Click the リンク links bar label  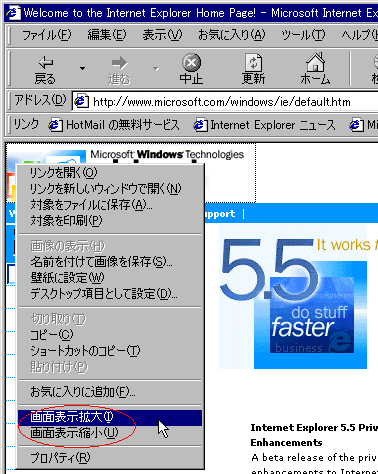pyautogui.click(x=26, y=124)
